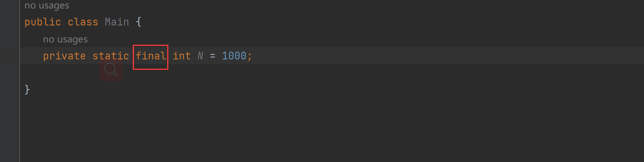Click the int type keyword

pyautogui.click(x=182, y=56)
